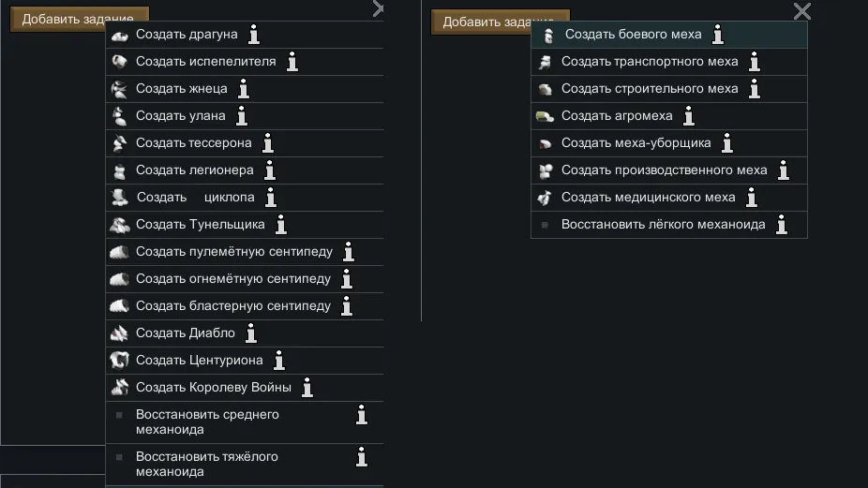Show info for Создать пулемётную сентипеду
The image size is (868, 488).
[349, 252]
